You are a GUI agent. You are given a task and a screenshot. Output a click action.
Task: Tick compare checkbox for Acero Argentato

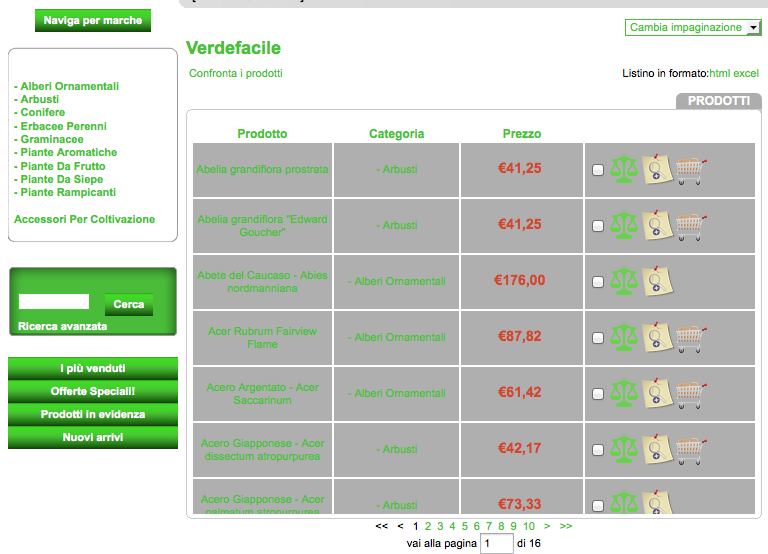click(x=598, y=393)
